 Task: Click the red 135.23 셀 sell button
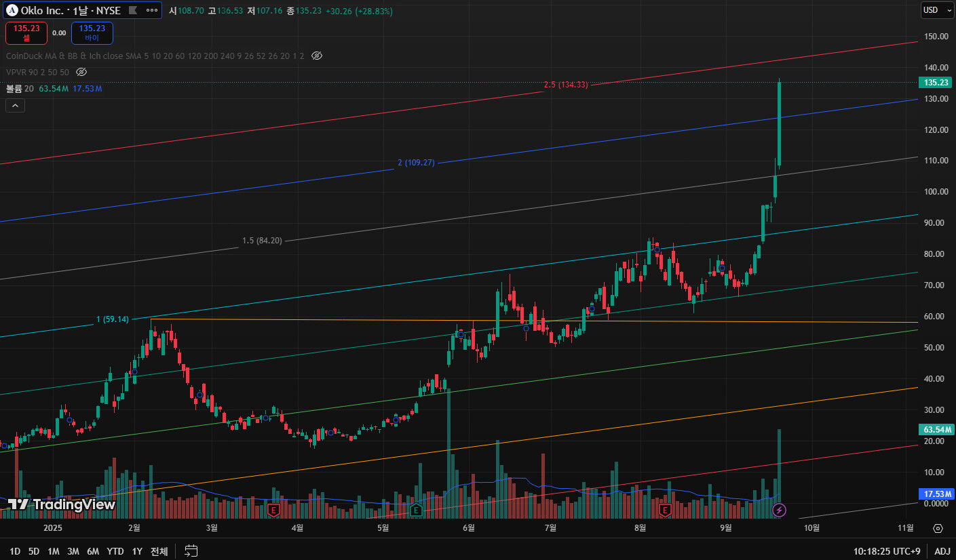(26, 33)
